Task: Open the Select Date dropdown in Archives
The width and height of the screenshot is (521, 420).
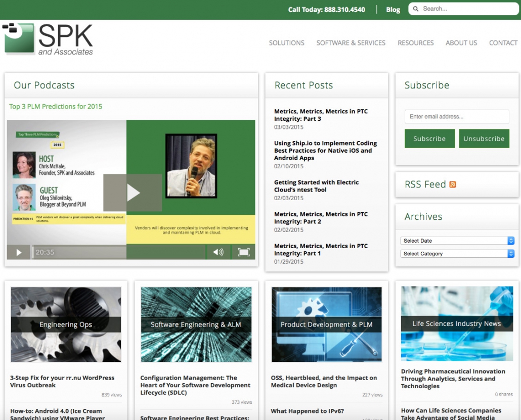Action: tap(456, 241)
